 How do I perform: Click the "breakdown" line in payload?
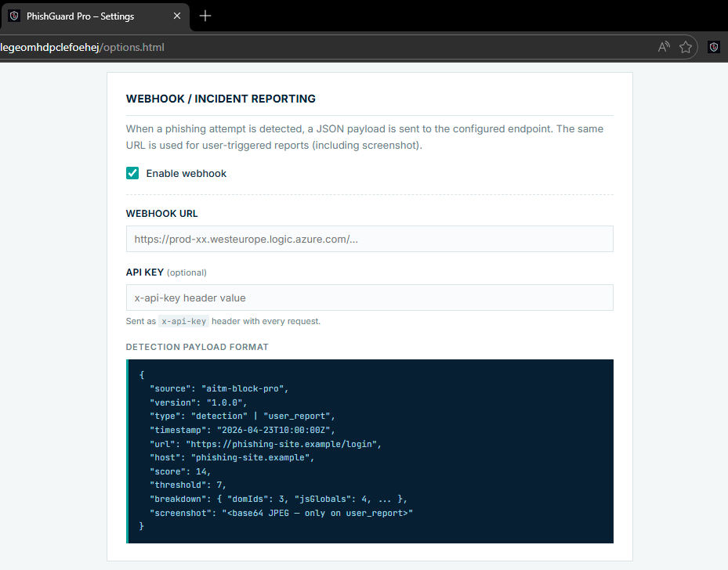click(x=278, y=499)
